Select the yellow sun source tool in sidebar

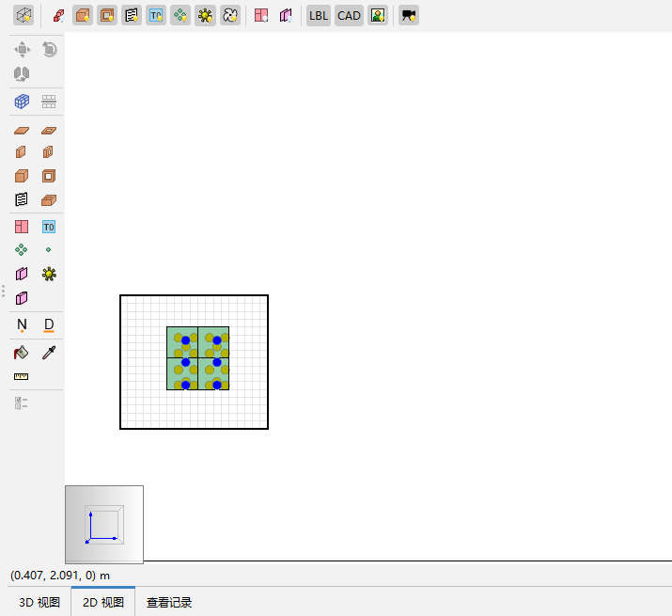point(49,274)
